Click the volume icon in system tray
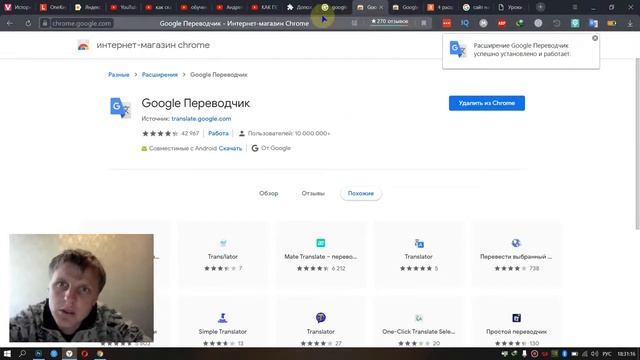Screen dimensions: 640x360 pyautogui.click(x=594, y=354)
